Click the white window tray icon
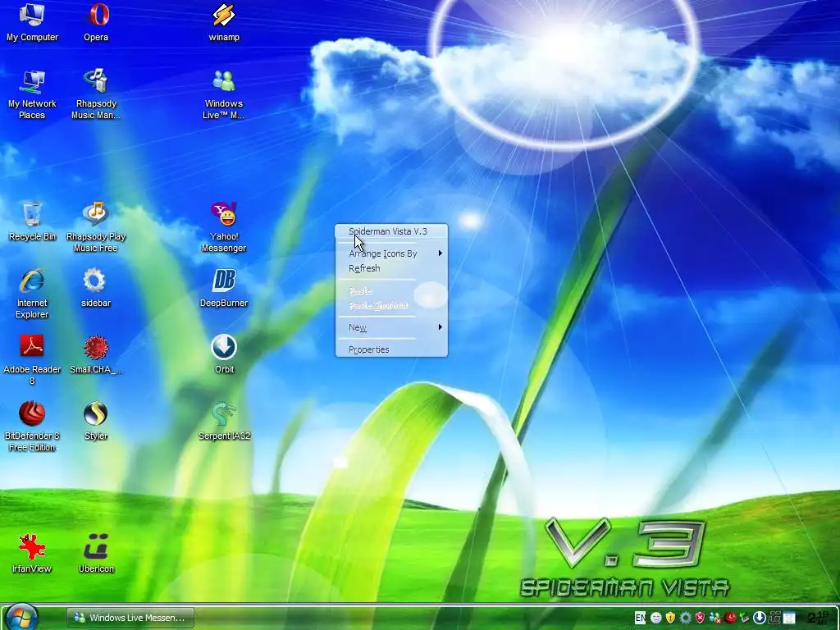 789,618
